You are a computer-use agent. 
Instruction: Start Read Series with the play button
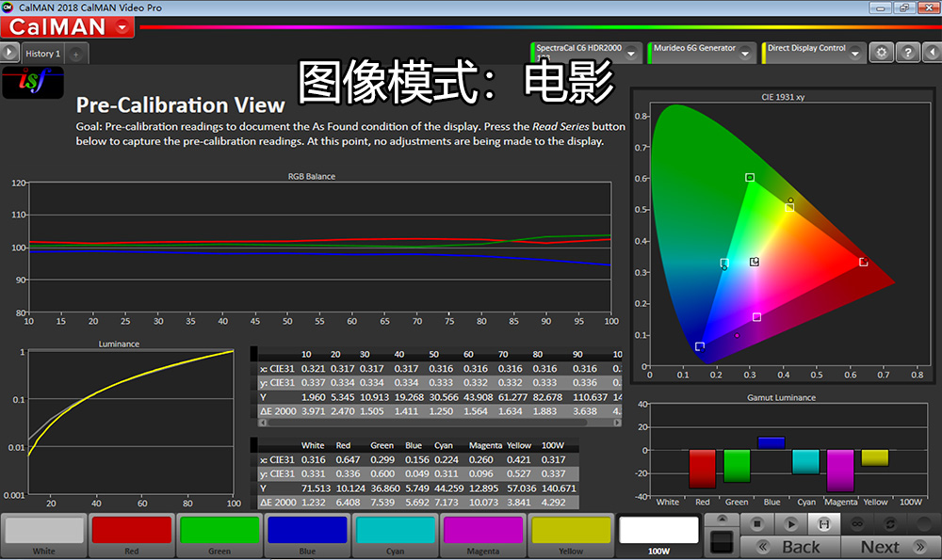click(x=790, y=524)
